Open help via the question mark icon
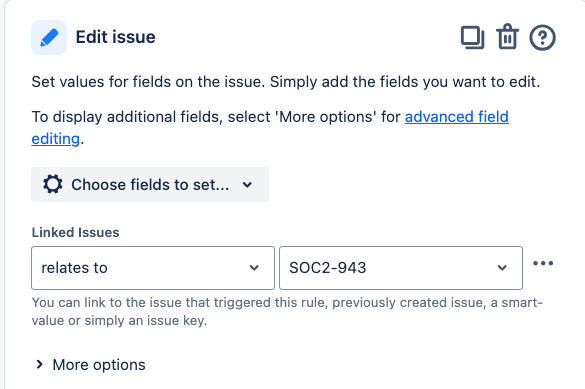The image size is (585, 389). [542, 37]
